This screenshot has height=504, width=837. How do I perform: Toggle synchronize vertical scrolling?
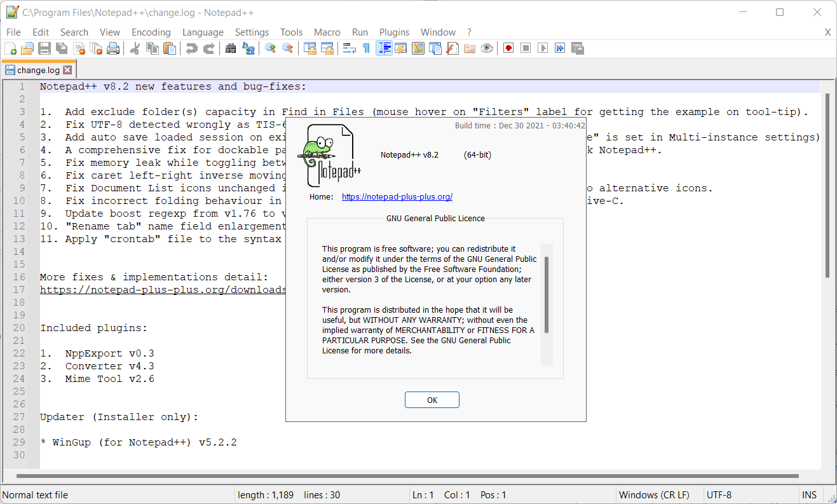[x=310, y=48]
